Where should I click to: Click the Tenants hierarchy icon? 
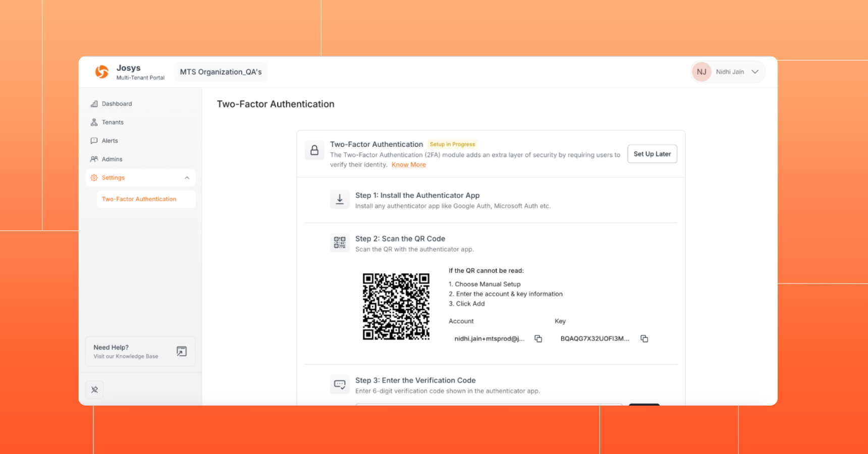click(x=94, y=122)
